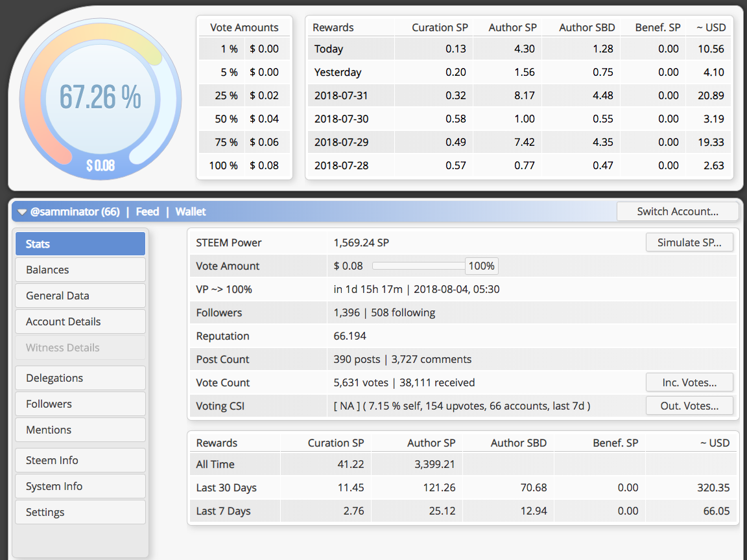Open the Settings tab
This screenshot has width=747, height=560.
80,512
